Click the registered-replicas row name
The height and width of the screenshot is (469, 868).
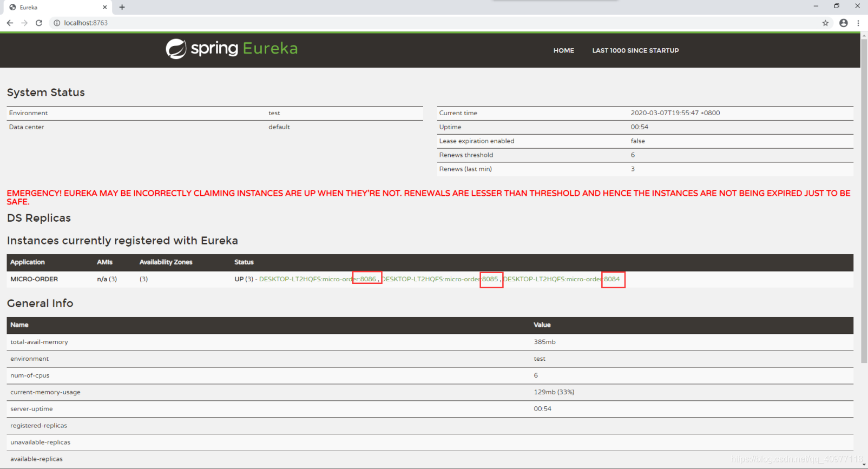pyautogui.click(x=38, y=426)
